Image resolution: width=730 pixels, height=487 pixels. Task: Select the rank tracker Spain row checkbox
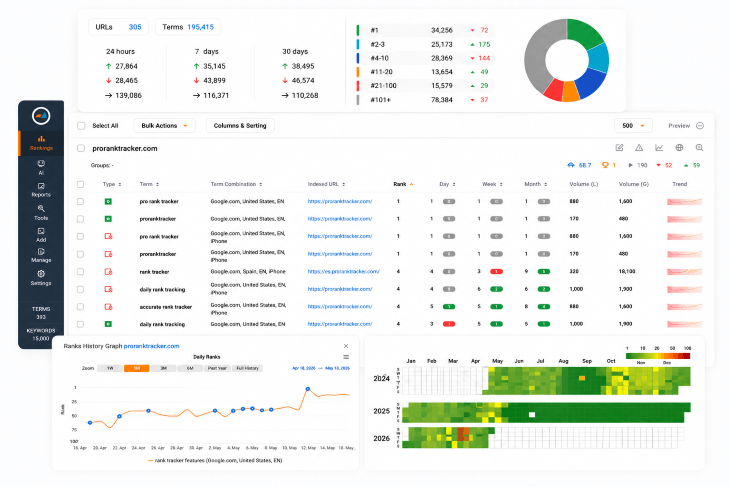pyautogui.click(x=81, y=271)
